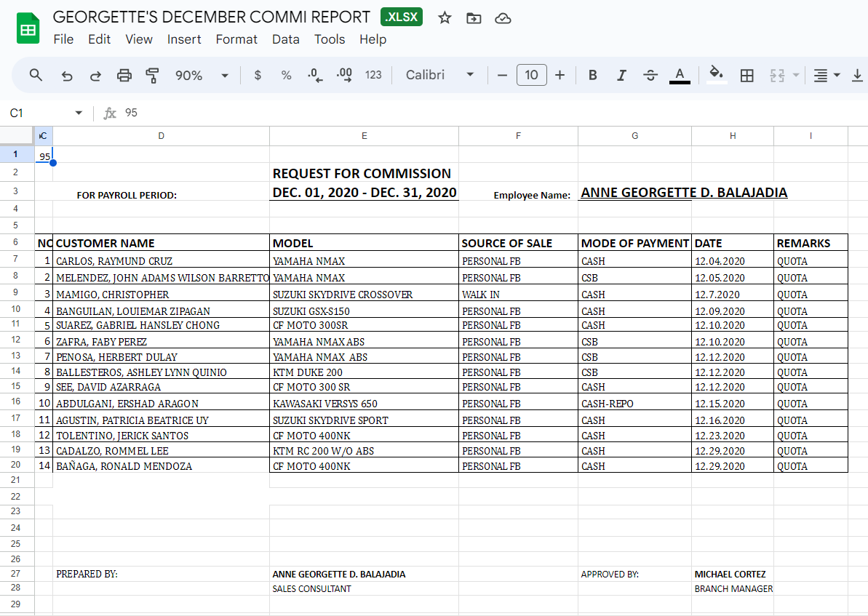
Task: Format as currency with the dollar icon
Action: (258, 75)
